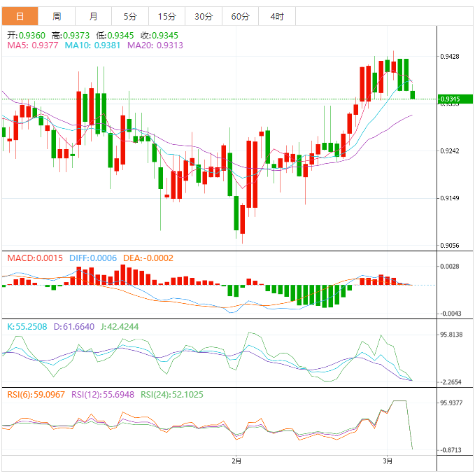Switch to the 4时 timeframe tab

pyautogui.click(x=276, y=16)
